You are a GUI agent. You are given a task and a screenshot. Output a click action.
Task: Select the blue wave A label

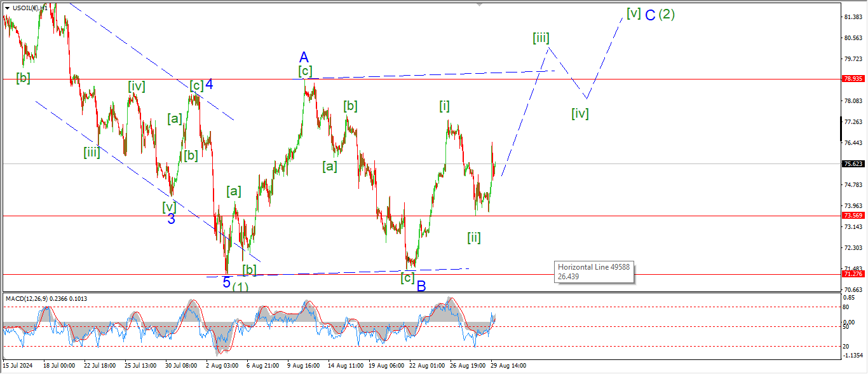(304, 57)
